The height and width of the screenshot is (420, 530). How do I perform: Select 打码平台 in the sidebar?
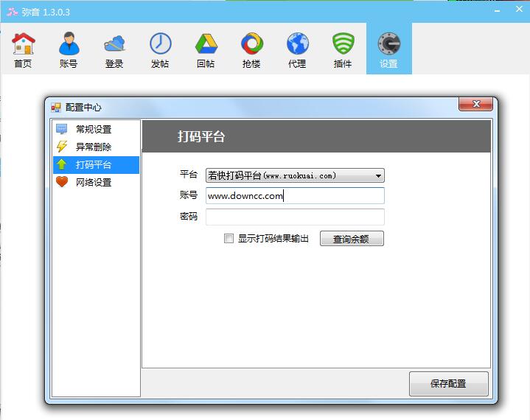point(94,164)
